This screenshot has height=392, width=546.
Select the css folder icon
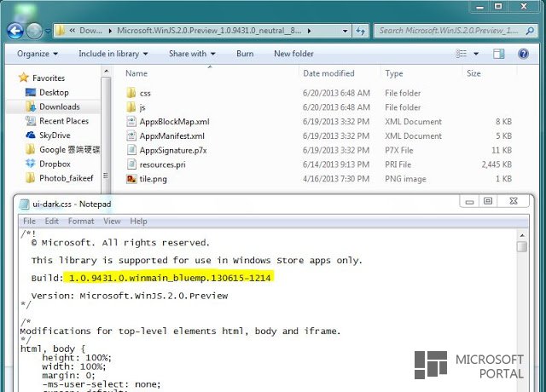coord(131,93)
